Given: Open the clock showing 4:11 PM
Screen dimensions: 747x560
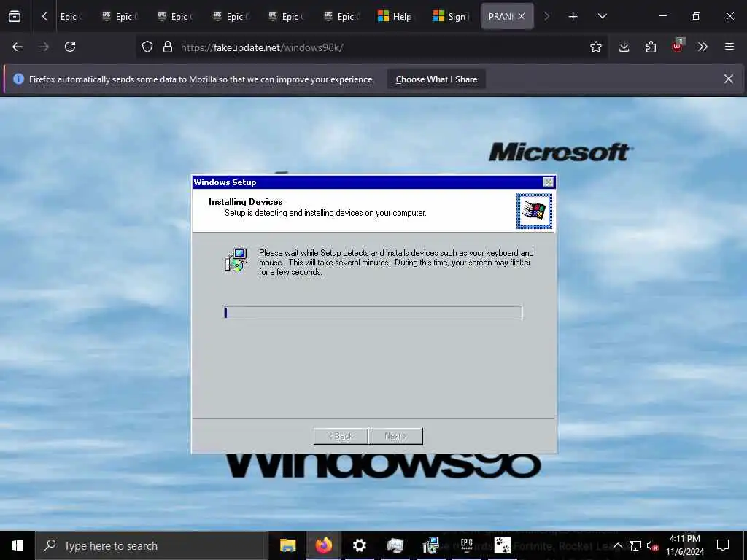Looking at the screenshot, I should coord(684,545).
